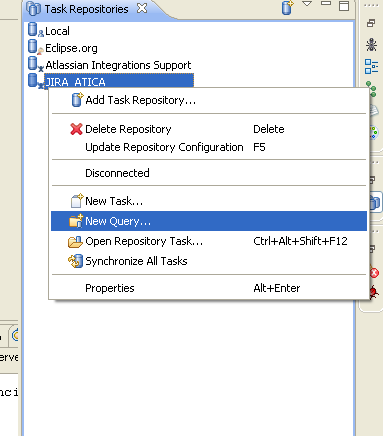Click the New Query folder icon
383x440 pixels.
pyautogui.click(x=76, y=221)
